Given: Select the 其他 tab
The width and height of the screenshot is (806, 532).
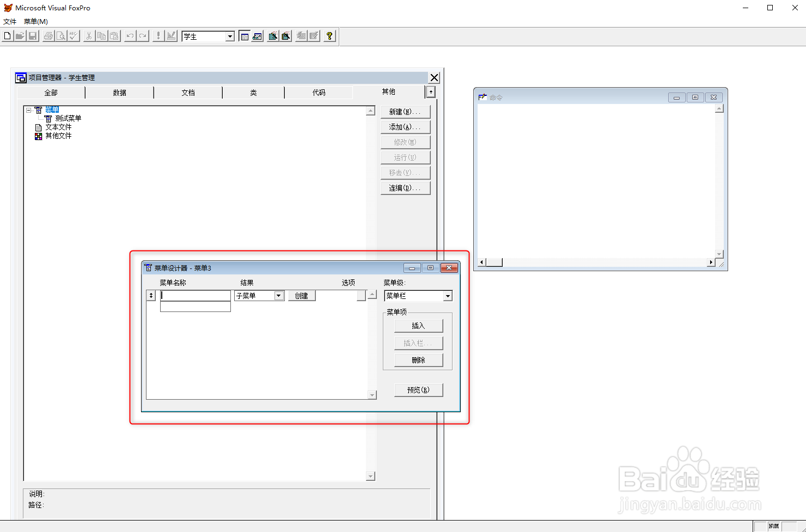Looking at the screenshot, I should 388,91.
